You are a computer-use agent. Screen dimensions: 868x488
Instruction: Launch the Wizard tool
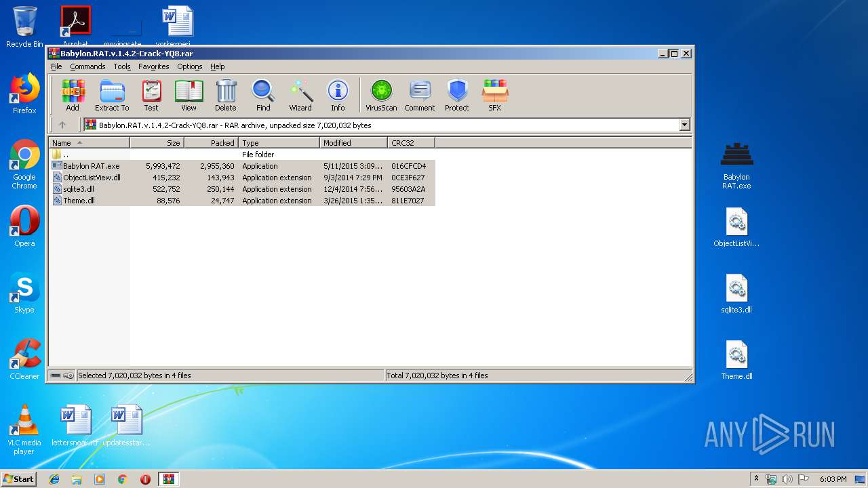click(x=300, y=95)
